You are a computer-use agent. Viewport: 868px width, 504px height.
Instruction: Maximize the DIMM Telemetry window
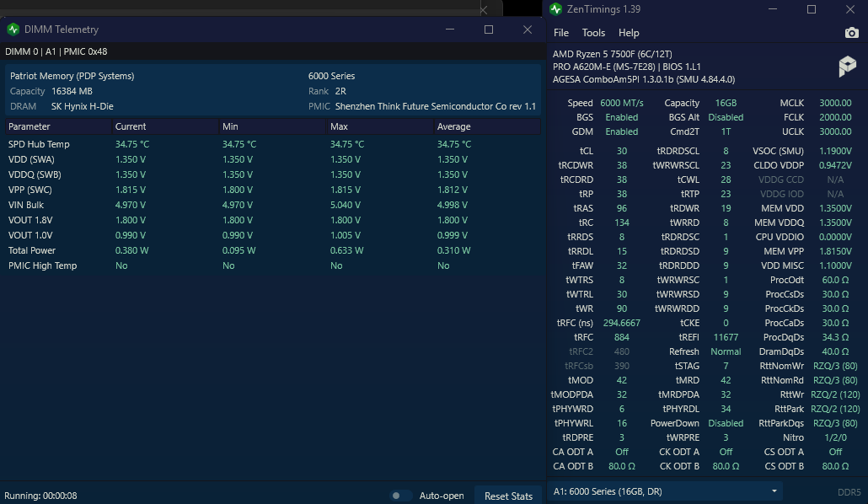(489, 29)
